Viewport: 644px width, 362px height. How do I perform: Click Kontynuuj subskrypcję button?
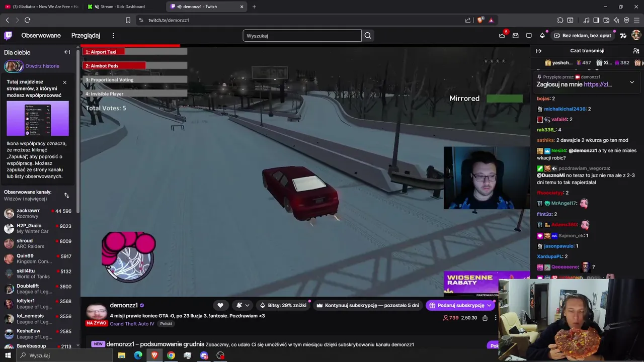[x=368, y=305]
